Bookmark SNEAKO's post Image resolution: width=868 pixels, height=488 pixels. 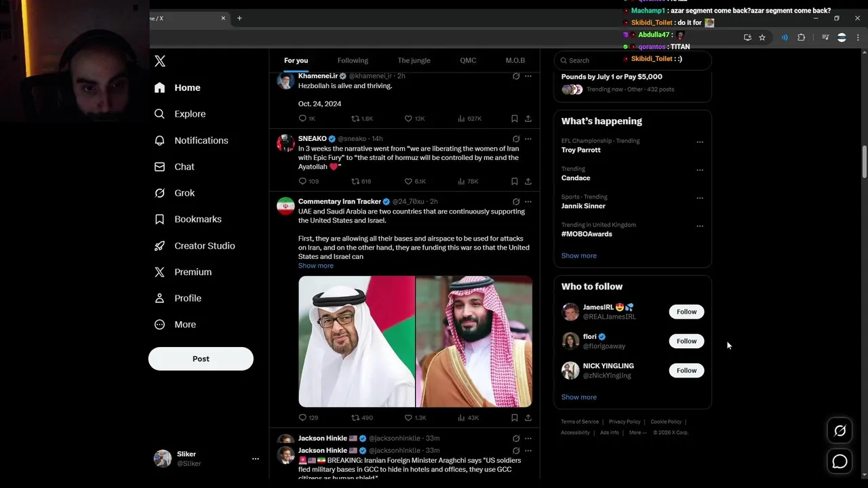pos(515,181)
